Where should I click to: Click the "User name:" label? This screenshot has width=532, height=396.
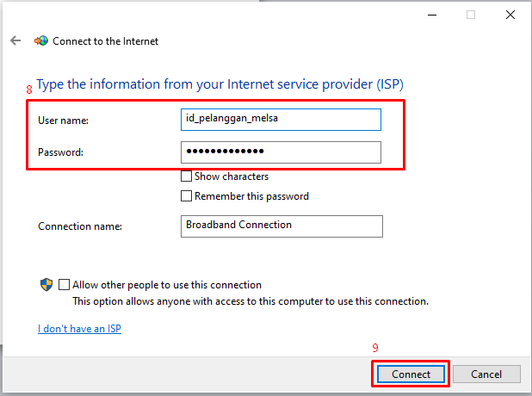coord(64,121)
